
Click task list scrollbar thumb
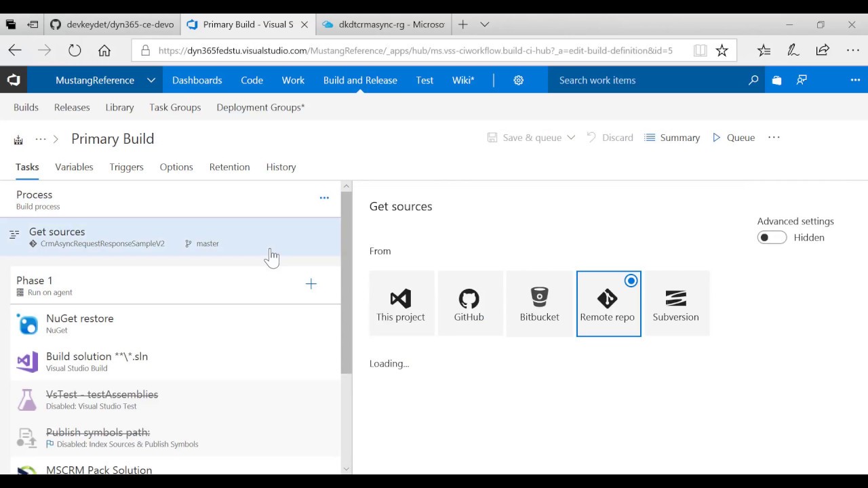click(347, 282)
